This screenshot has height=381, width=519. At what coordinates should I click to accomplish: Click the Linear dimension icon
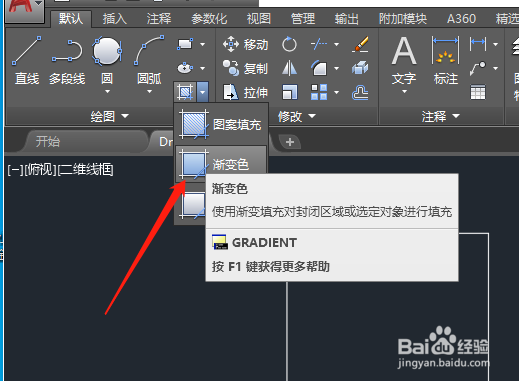point(478,44)
